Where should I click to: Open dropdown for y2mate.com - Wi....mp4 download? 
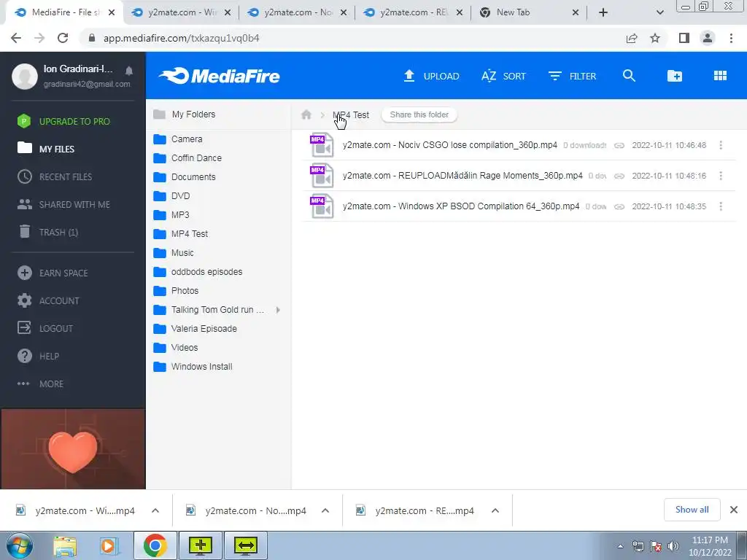155,510
